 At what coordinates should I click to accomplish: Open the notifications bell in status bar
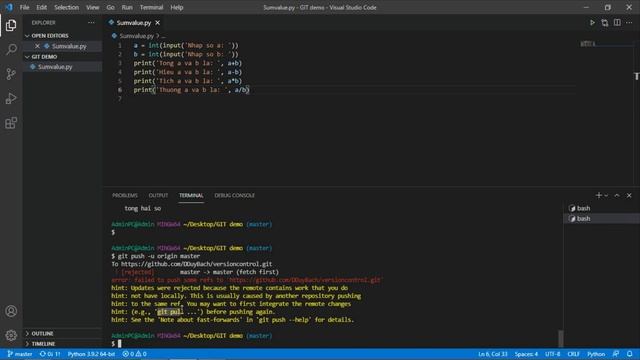click(x=629, y=354)
